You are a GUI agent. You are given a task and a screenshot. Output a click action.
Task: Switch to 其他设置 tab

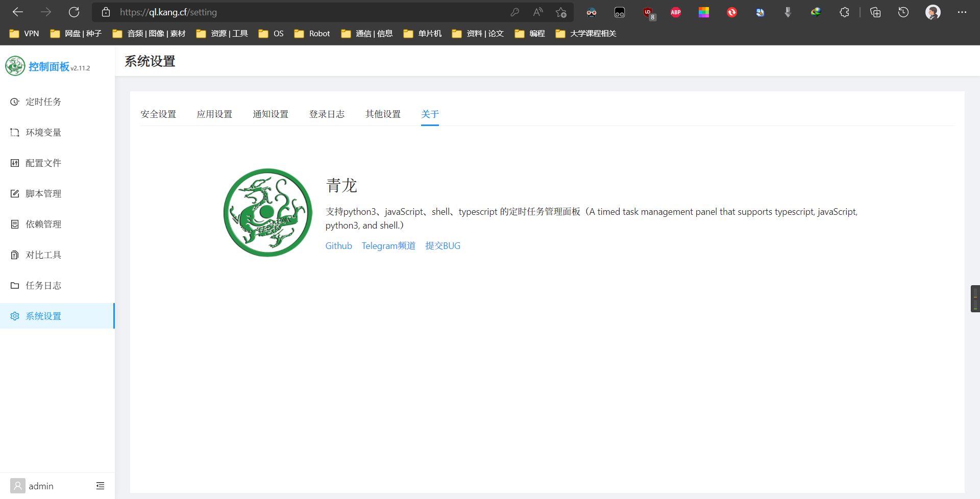pos(383,114)
